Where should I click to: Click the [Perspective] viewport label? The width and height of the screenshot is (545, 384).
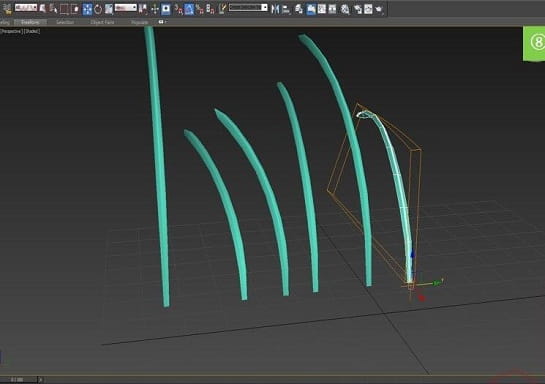point(11,31)
